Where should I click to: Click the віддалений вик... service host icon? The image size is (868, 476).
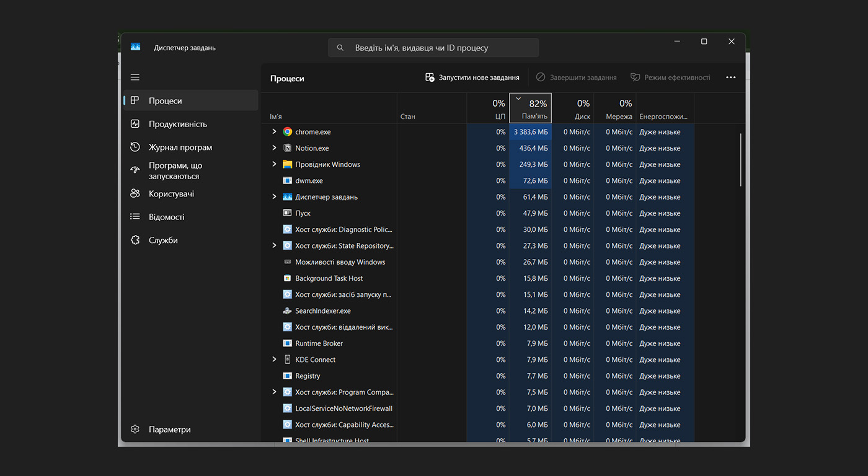[287, 327]
